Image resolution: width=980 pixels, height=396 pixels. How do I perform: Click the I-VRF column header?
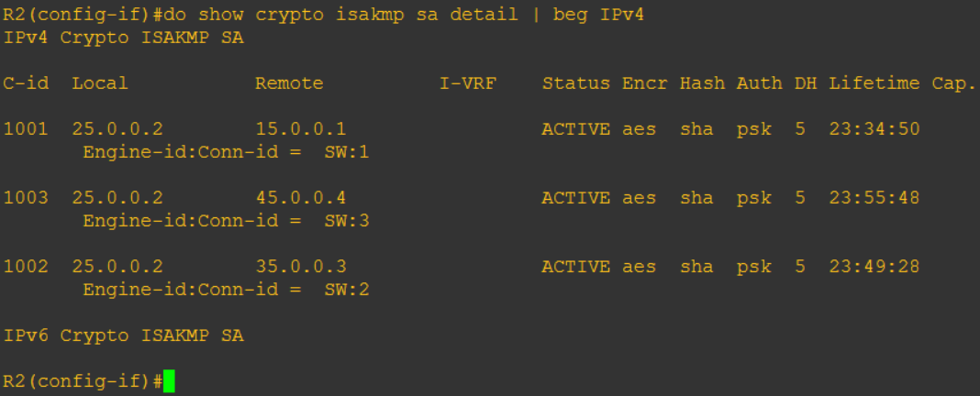tap(467, 83)
